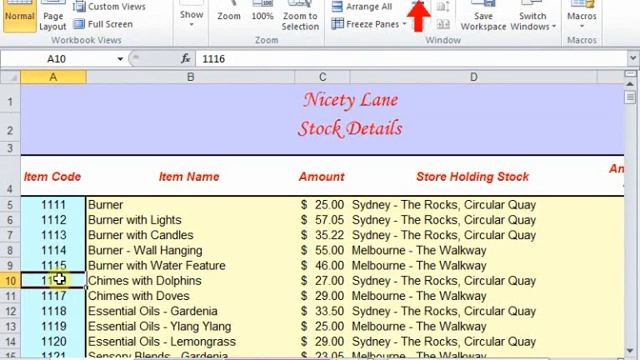Select the Essential Oils - Gardenia cell
The image size is (640, 360).
[190, 311]
